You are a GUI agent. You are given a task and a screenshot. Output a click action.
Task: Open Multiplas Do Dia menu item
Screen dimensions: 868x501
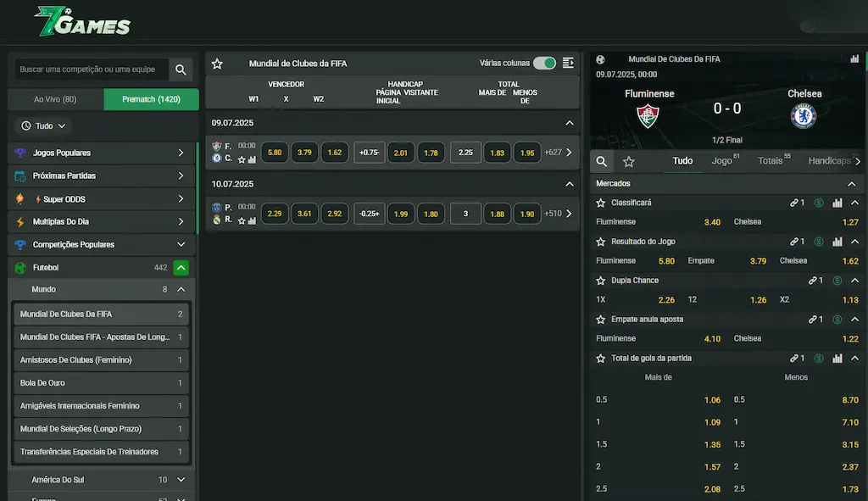(103, 222)
